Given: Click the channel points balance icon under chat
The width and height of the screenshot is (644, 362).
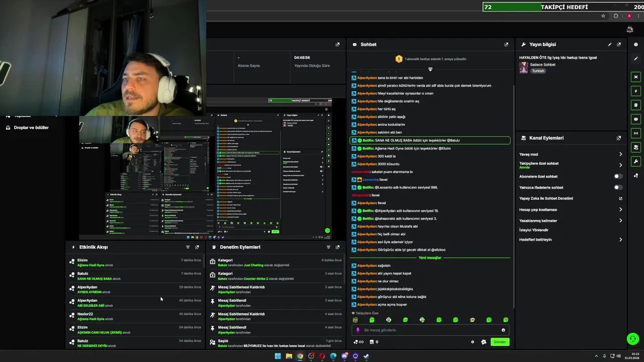Looking at the screenshot, I should 358,342.
